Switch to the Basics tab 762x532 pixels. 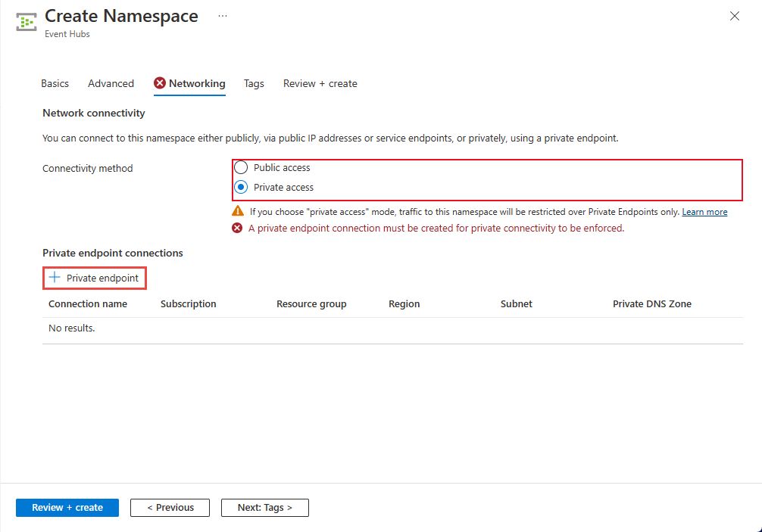pyautogui.click(x=55, y=83)
